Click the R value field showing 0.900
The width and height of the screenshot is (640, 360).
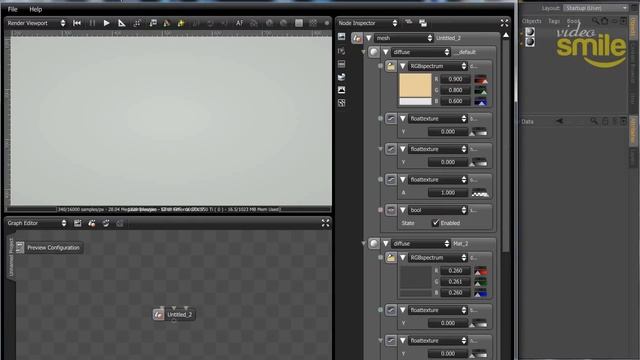tap(455, 79)
